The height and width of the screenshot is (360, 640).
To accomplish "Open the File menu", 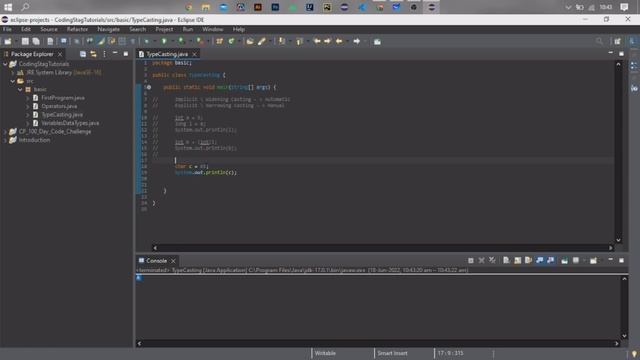I will (7, 29).
